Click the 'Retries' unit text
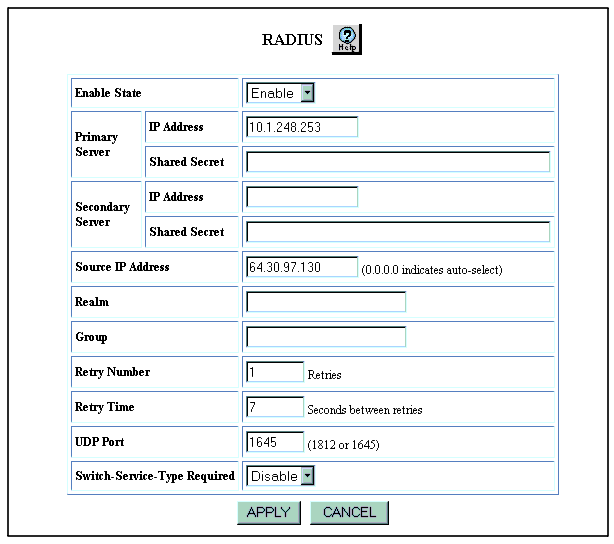Screen dimensions: 614x544 (324, 375)
